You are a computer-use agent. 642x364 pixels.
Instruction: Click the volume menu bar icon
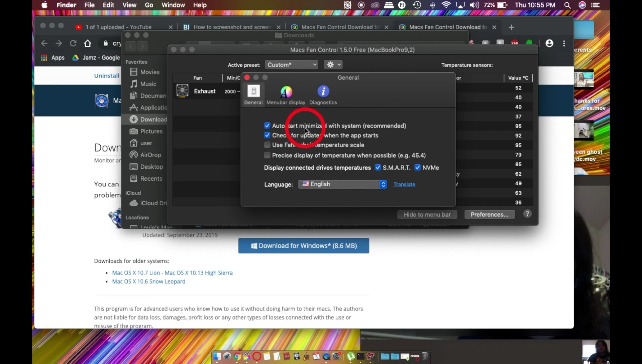[x=474, y=5]
